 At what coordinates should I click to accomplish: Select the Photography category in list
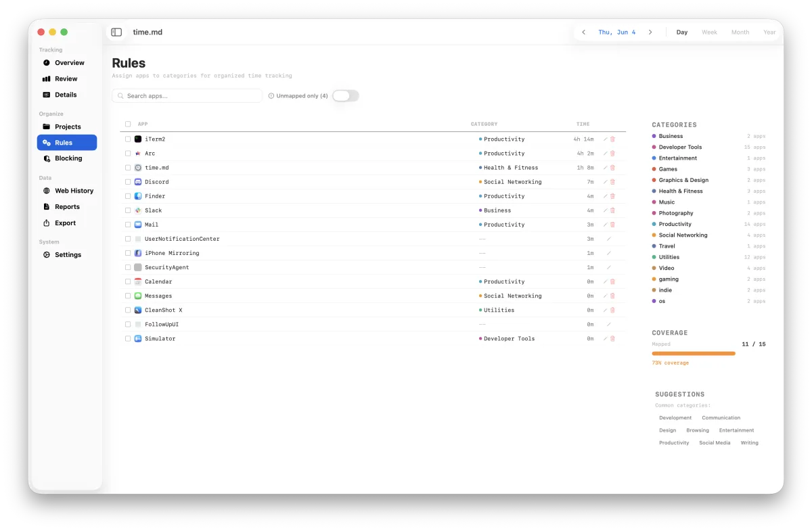point(708,213)
